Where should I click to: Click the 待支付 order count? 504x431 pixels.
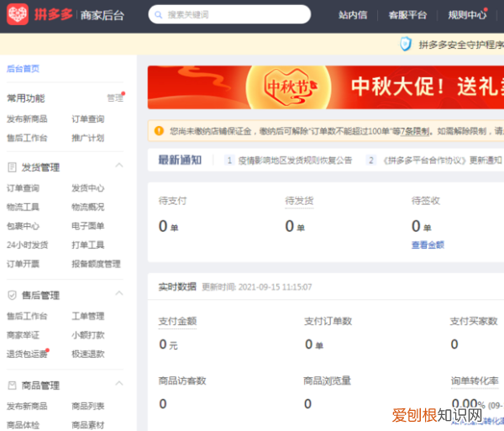[x=169, y=226]
